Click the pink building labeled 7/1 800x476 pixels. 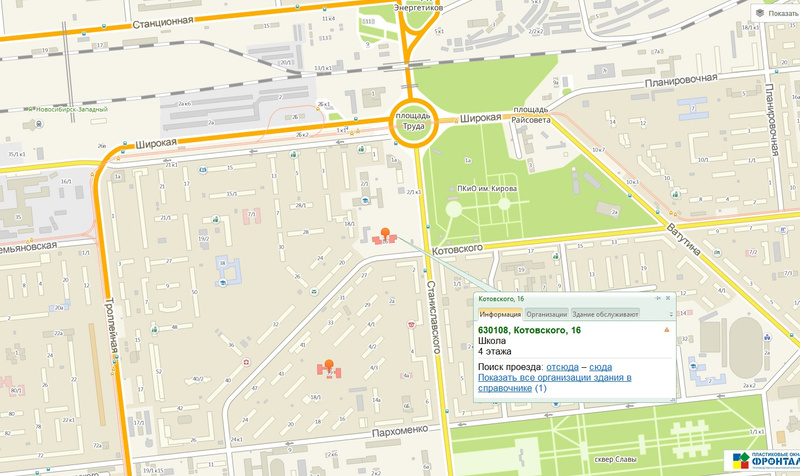coord(252,216)
